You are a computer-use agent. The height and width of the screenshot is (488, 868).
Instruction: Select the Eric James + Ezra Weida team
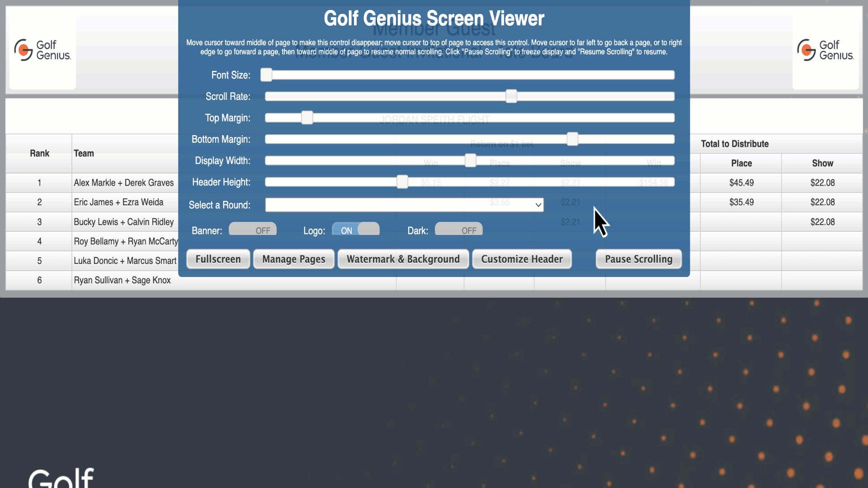pyautogui.click(x=119, y=202)
